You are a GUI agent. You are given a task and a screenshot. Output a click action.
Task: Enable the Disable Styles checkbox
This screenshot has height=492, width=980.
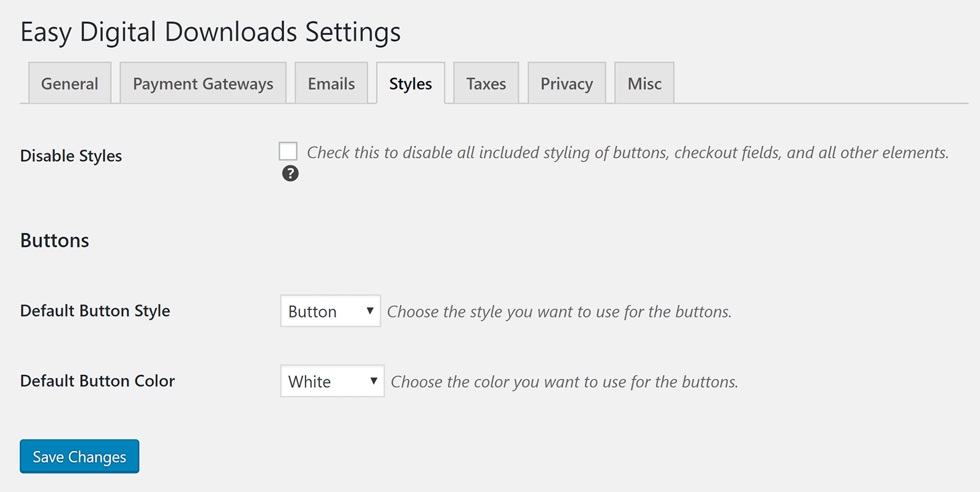click(288, 151)
